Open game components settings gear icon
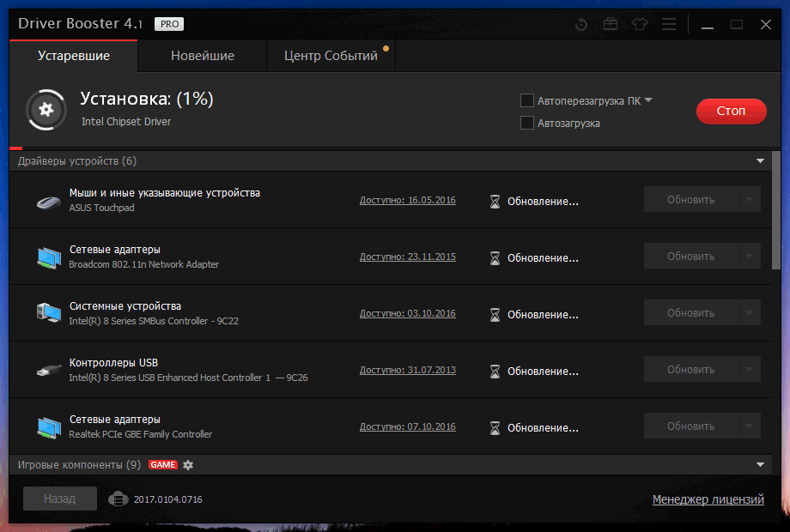 188,465
